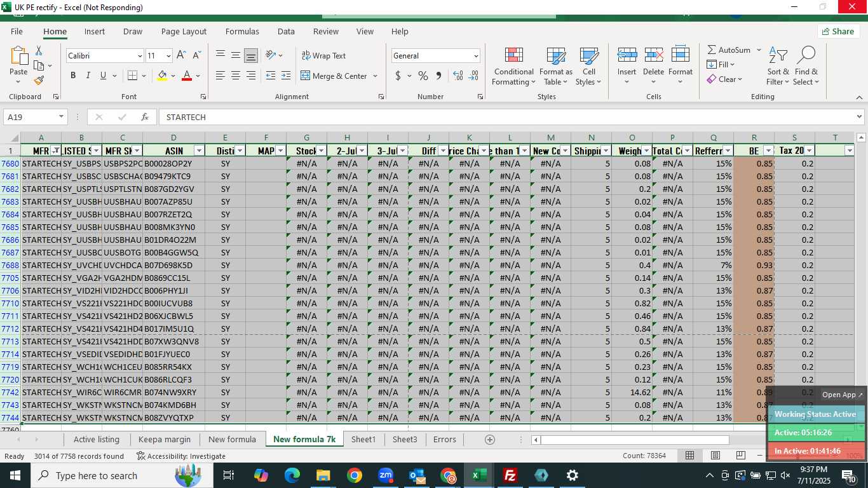Toggle Italic formatting
This screenshot has height=488, width=868.
point(88,76)
